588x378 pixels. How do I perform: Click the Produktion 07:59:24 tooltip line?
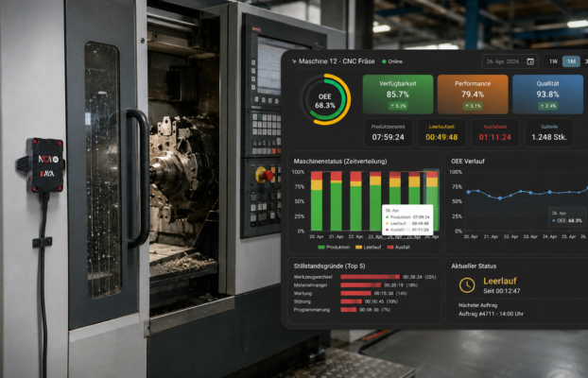coord(407,217)
